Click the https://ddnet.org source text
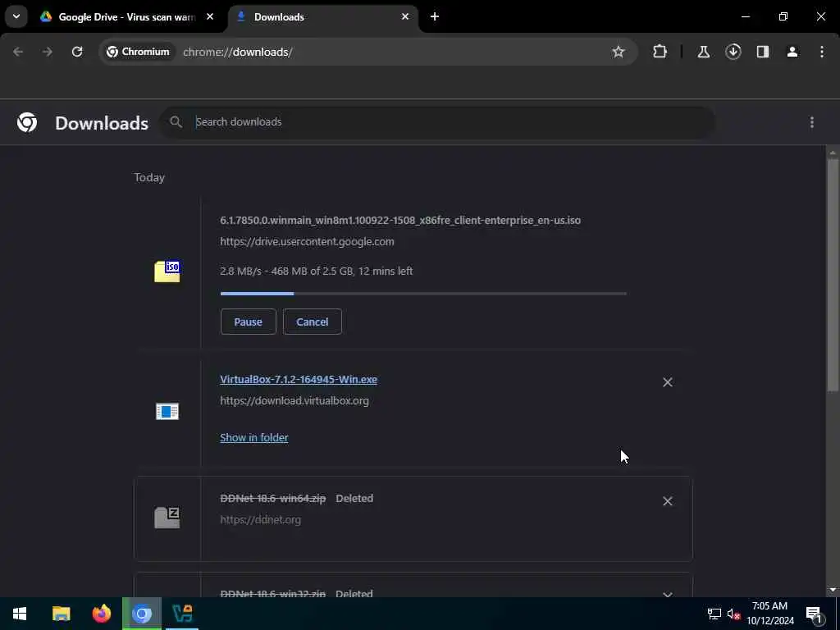The width and height of the screenshot is (840, 630). (x=260, y=519)
